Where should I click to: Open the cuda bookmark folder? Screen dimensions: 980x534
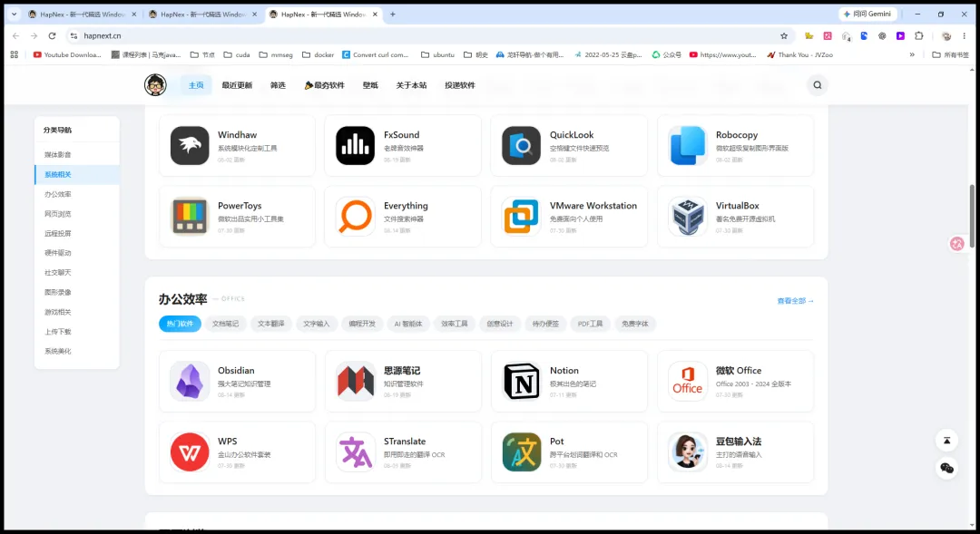(237, 54)
